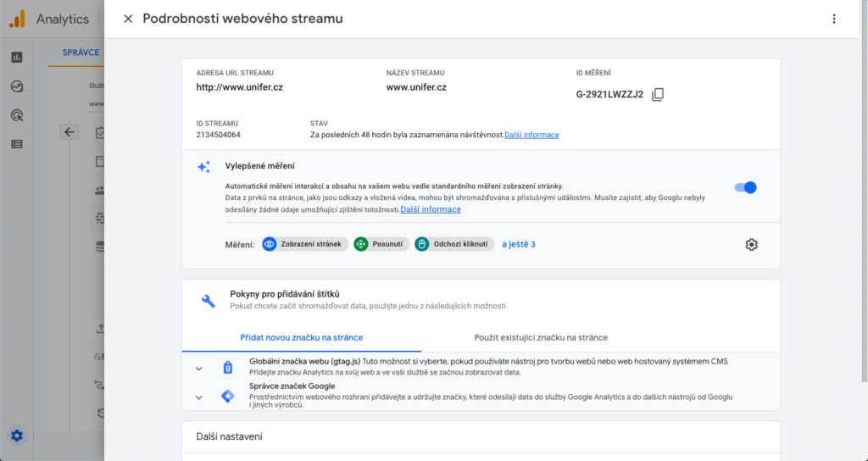Open enhanced measurement settings gear
This screenshot has height=461, width=868.
[x=751, y=244]
